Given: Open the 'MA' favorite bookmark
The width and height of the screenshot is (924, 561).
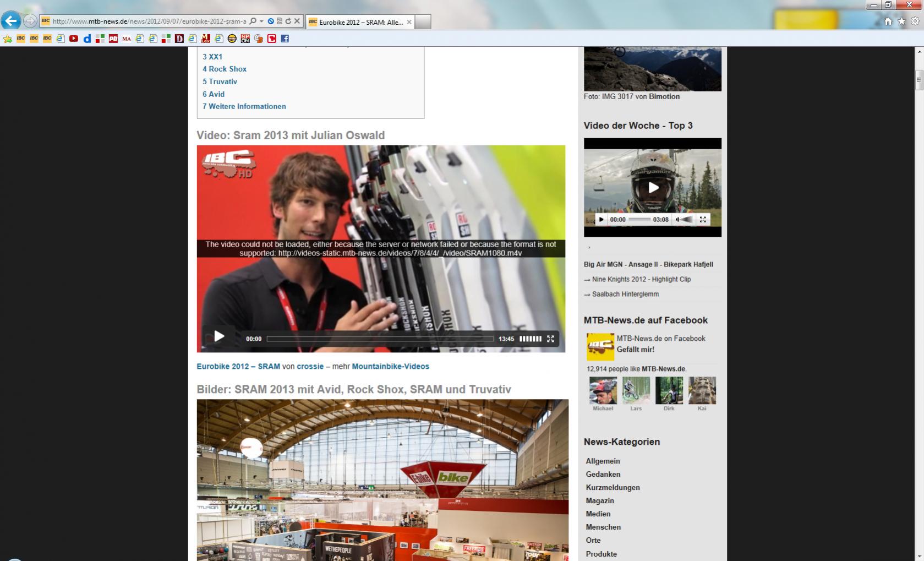Looking at the screenshot, I should [127, 39].
